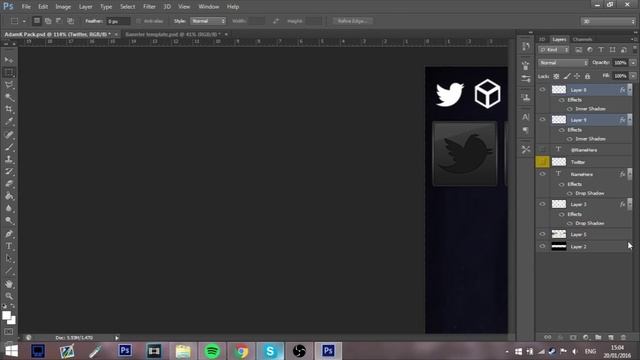Open Spotify from the taskbar
This screenshot has width=640, height=360.
[x=212, y=351]
